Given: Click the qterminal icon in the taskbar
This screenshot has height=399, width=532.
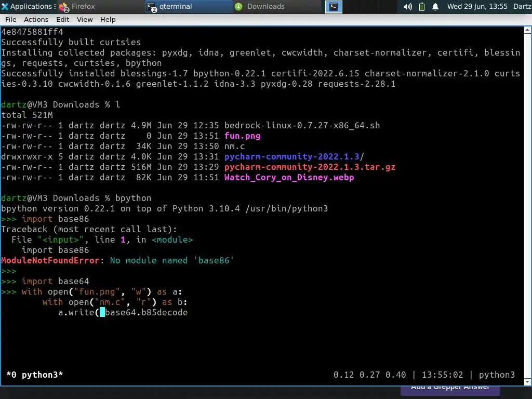Looking at the screenshot, I should [151, 7].
